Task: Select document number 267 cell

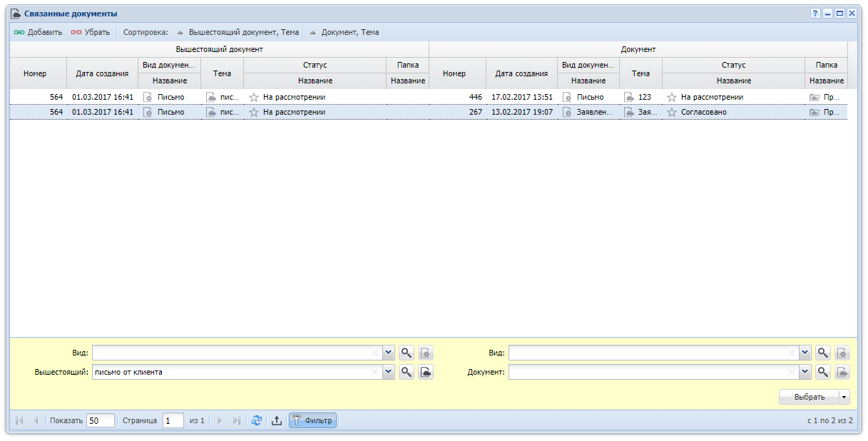Action: [x=457, y=112]
